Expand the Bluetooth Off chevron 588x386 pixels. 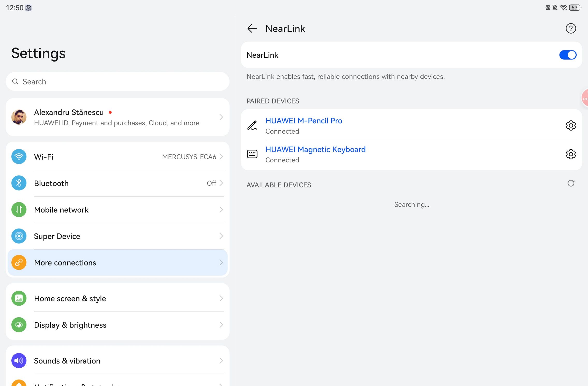pos(221,183)
